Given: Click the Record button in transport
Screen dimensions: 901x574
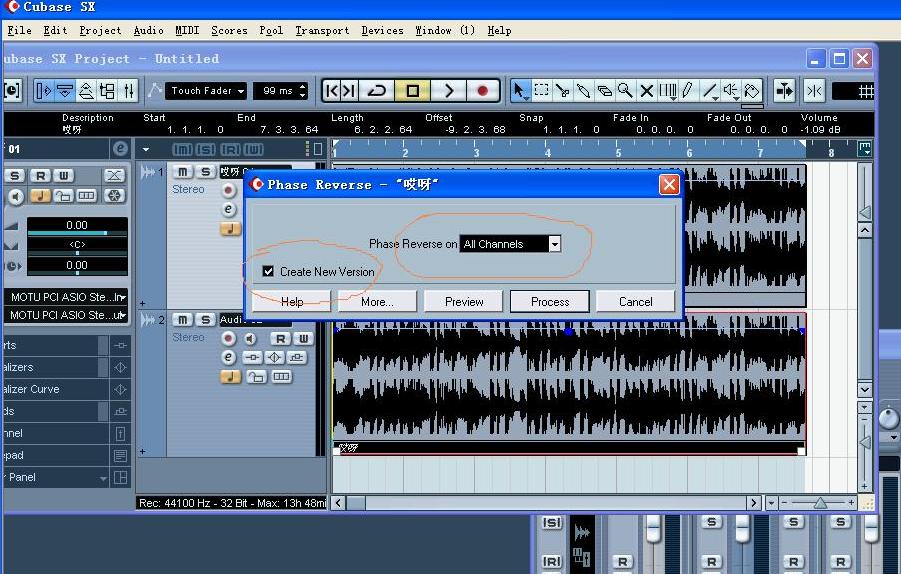Looking at the screenshot, I should tap(482, 91).
